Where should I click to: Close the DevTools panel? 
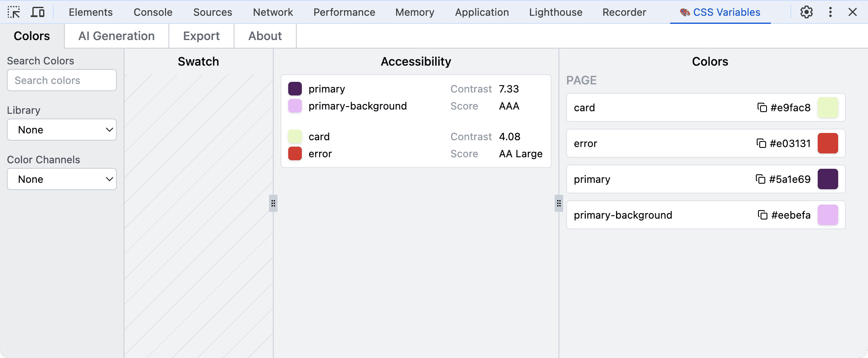pos(852,12)
